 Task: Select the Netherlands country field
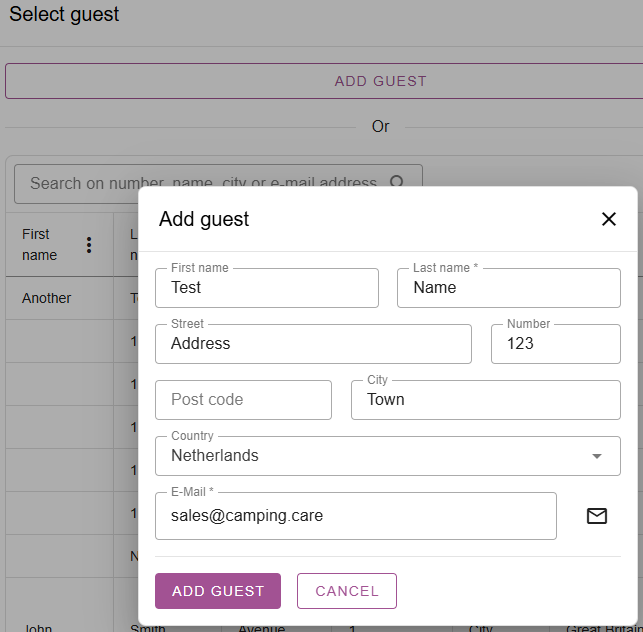point(370,456)
